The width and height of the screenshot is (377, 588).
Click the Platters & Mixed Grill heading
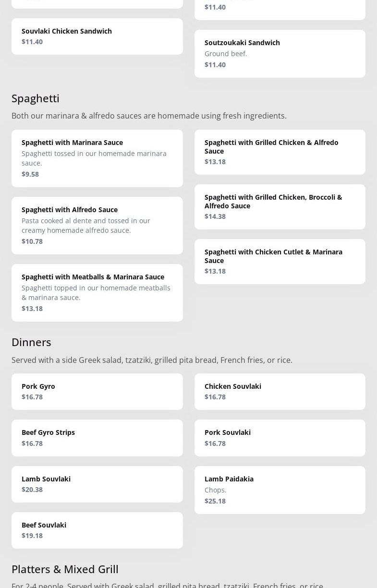tap(65, 569)
